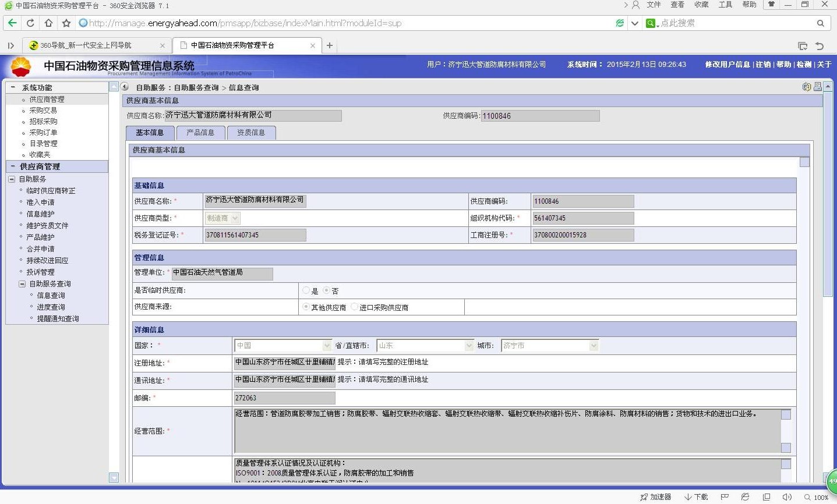Viewport: 837px width, 504px height.
Task: Close the 360导航 tab
Action: 163,45
